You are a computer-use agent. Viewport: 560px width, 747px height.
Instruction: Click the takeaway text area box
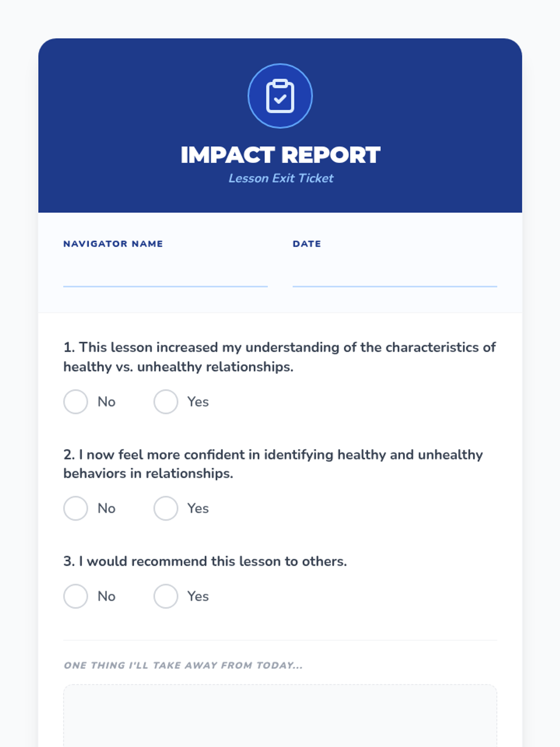click(280, 717)
